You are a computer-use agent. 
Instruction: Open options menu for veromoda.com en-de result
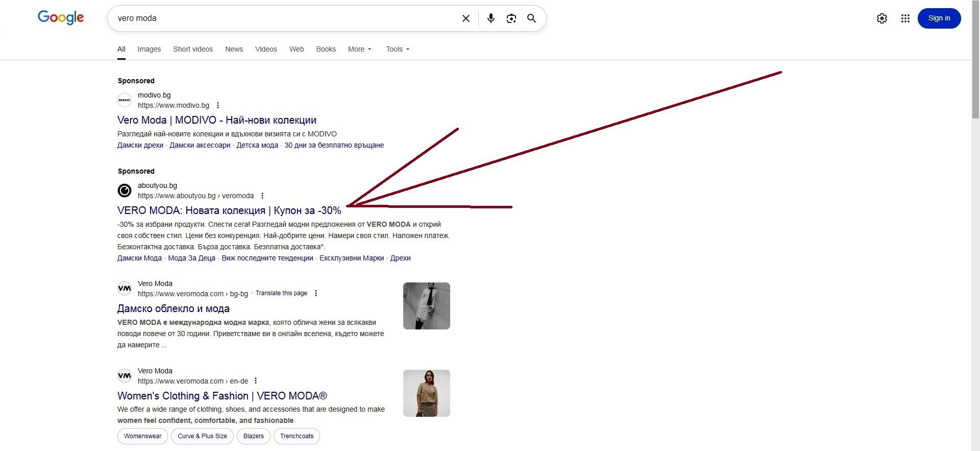(x=256, y=381)
